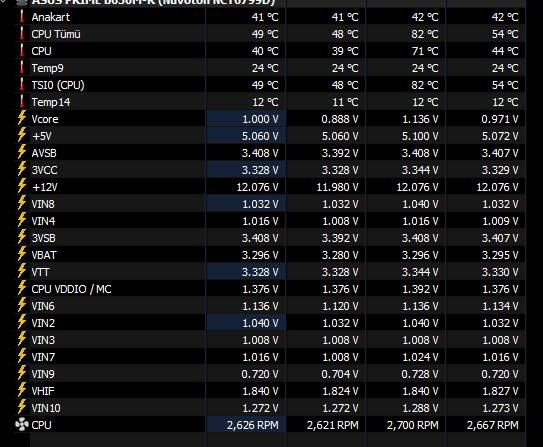Click the lightning icon beside 3VCC

pyautogui.click(x=22, y=169)
